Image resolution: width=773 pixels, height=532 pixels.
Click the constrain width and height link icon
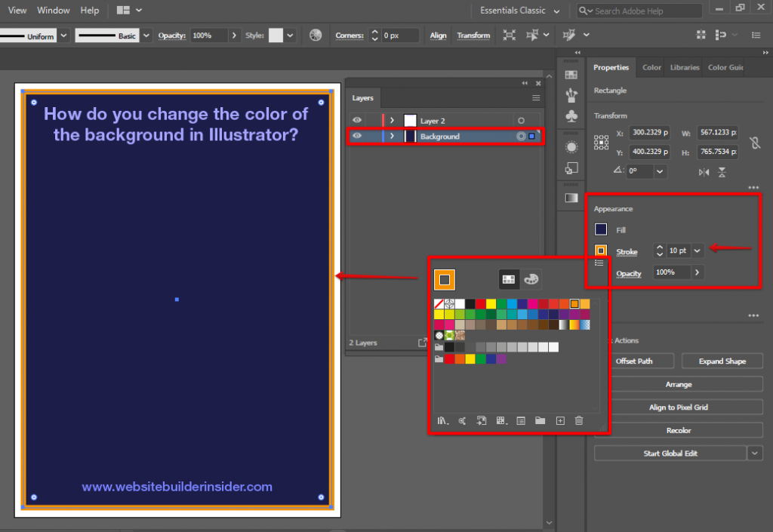tap(754, 143)
